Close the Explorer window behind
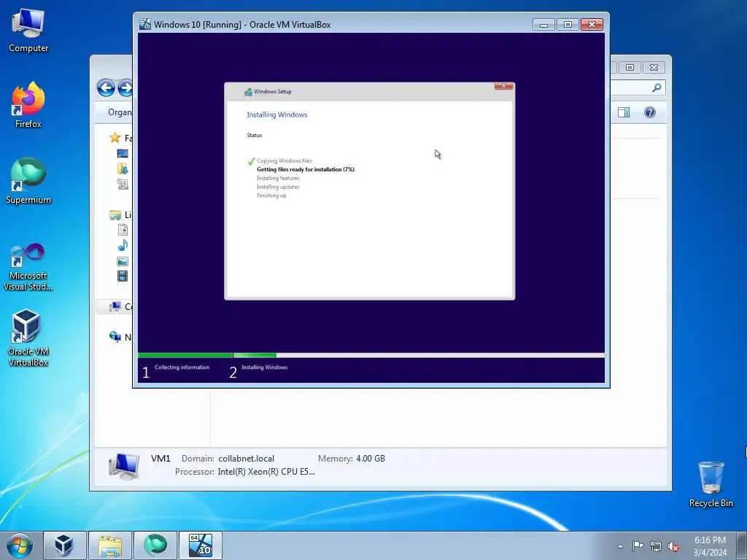747x560 pixels. pyautogui.click(x=654, y=68)
